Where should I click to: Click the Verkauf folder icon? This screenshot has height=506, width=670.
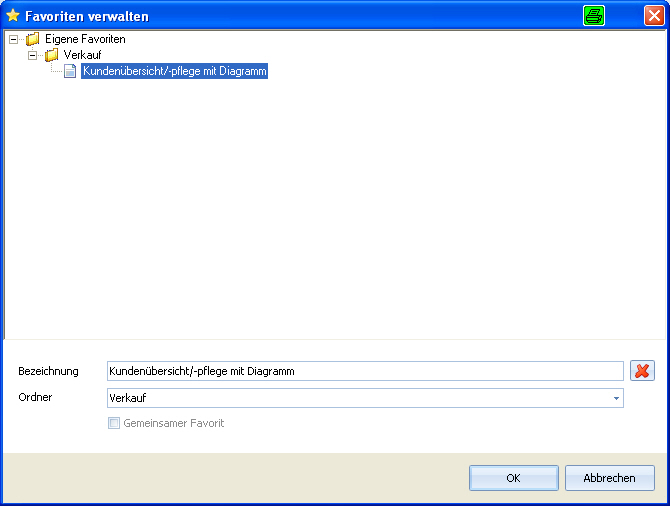[52, 55]
